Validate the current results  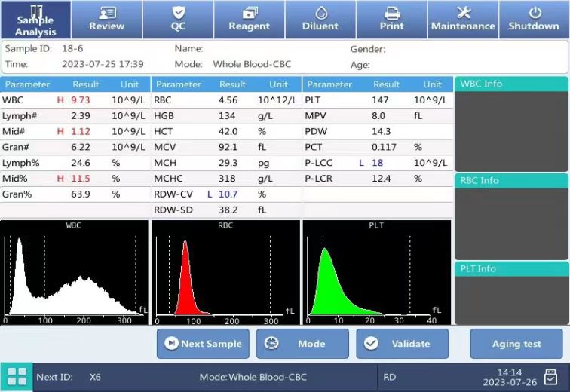402,344
